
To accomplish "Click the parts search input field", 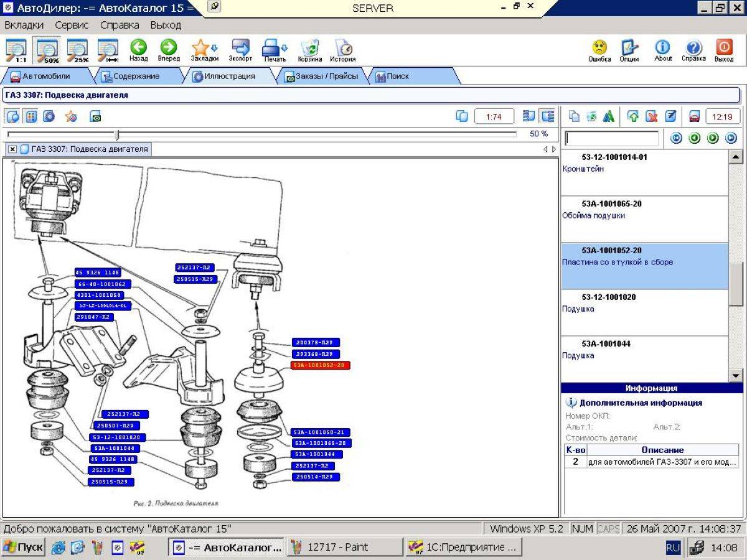I will point(612,138).
